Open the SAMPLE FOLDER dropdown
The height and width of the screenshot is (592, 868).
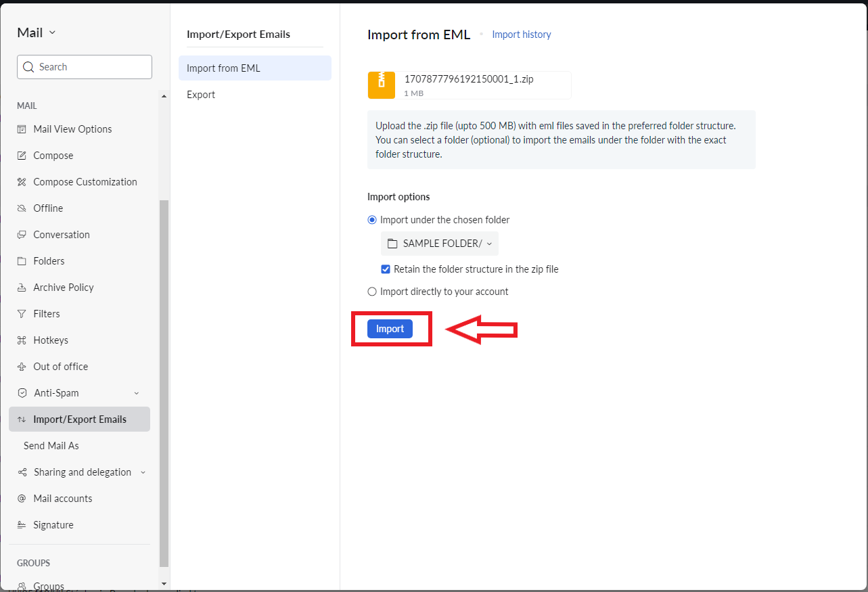(440, 244)
